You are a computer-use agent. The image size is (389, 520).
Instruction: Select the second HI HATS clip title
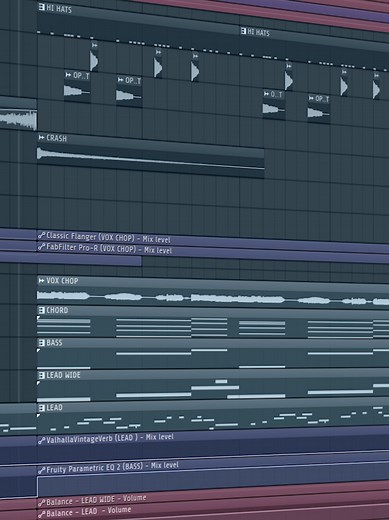(x=259, y=32)
